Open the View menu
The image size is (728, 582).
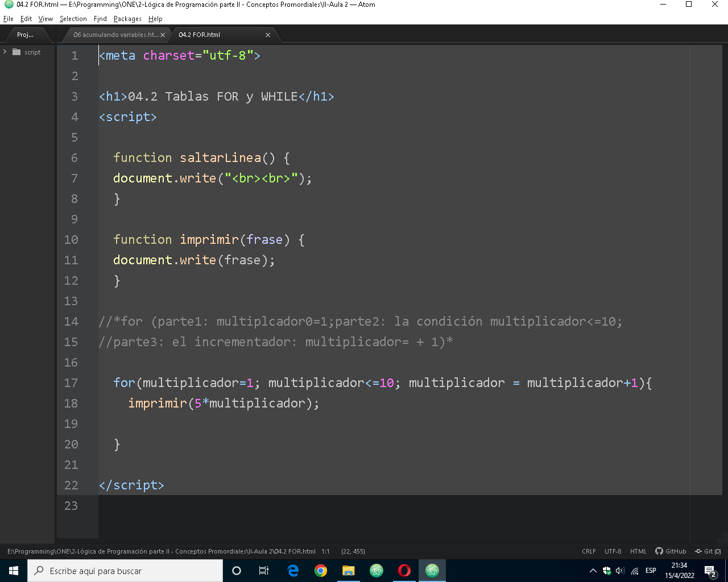45,19
